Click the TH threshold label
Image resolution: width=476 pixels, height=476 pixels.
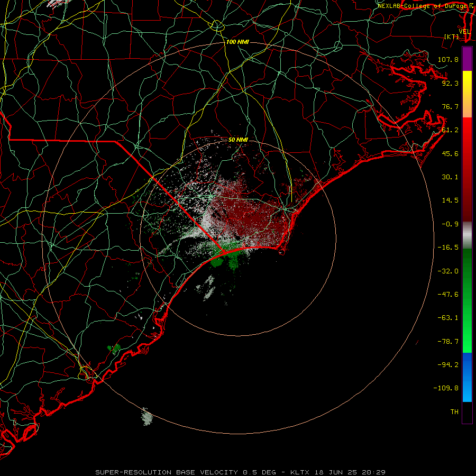[x=454, y=412]
